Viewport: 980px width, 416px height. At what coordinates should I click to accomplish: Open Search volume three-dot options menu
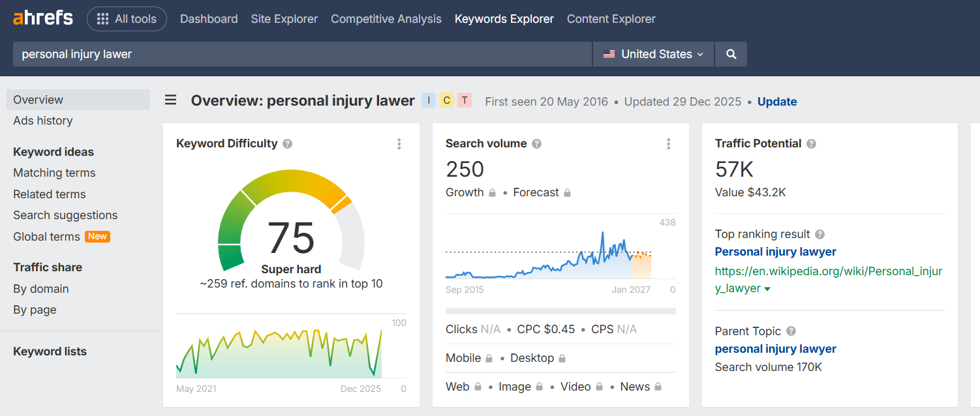(x=668, y=144)
